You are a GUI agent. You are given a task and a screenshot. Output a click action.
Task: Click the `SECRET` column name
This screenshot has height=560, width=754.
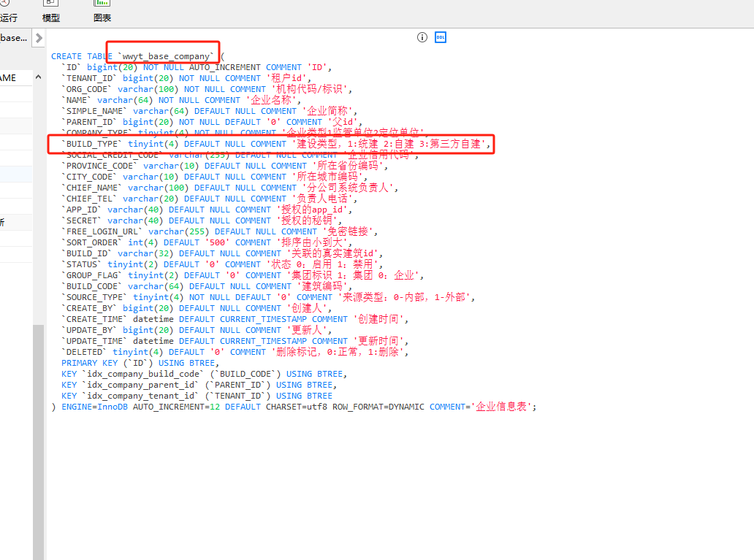82,220
